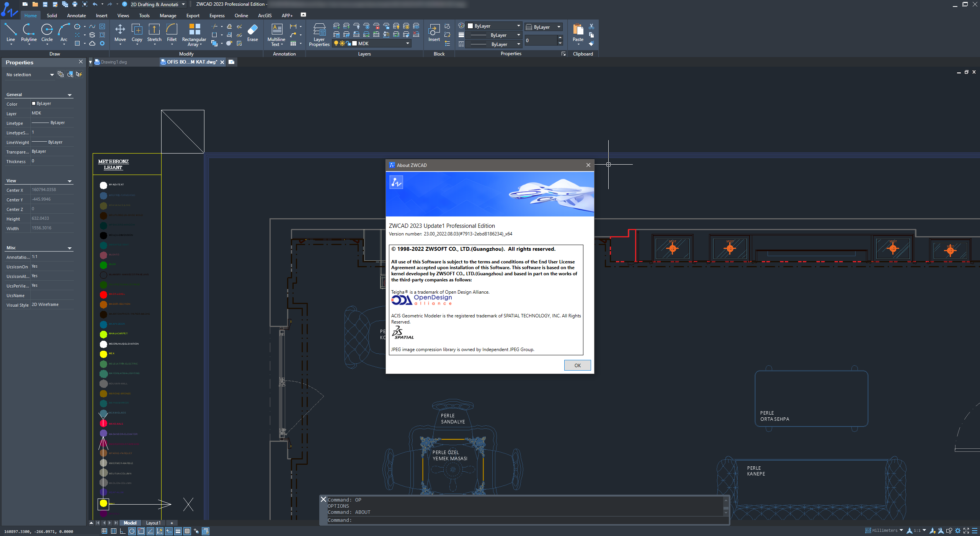The height and width of the screenshot is (536, 980).
Task: Pick the Arc tool
Action: tap(64, 34)
